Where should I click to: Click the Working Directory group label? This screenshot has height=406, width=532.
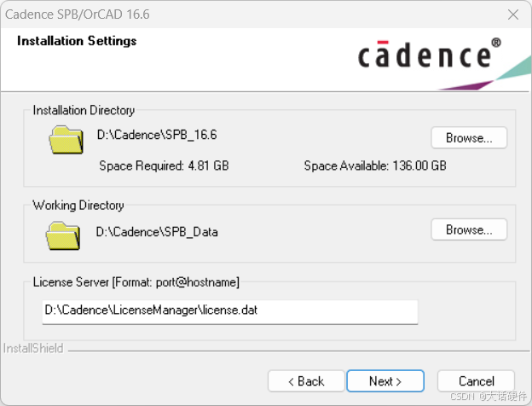click(x=78, y=206)
